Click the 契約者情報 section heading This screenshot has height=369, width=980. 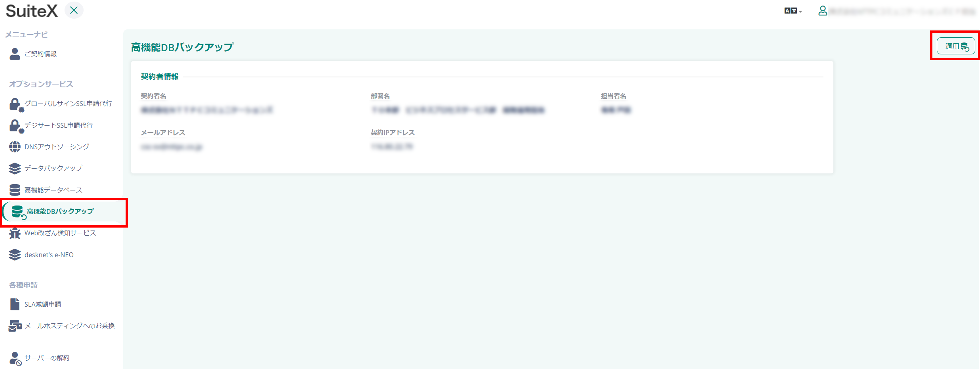coord(160,77)
